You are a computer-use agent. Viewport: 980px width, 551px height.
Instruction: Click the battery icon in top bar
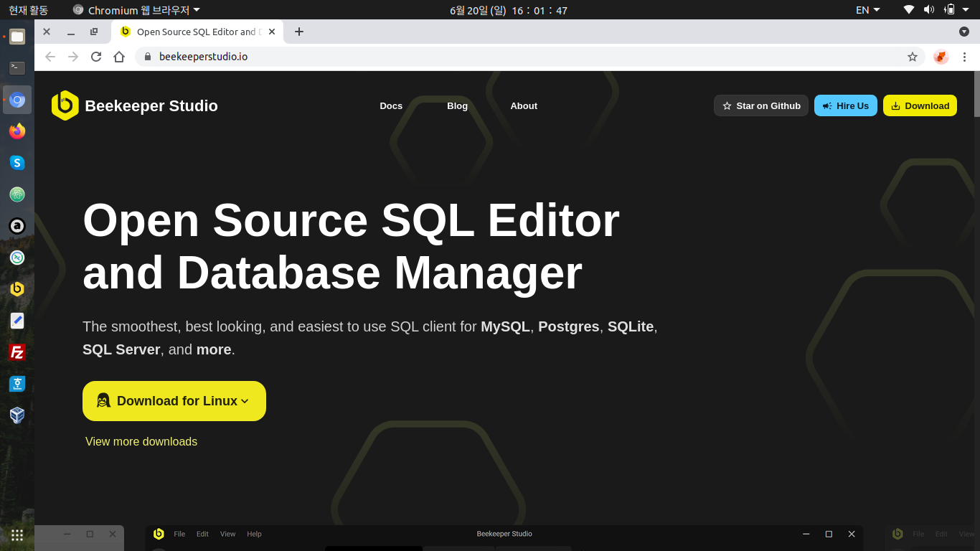(949, 10)
